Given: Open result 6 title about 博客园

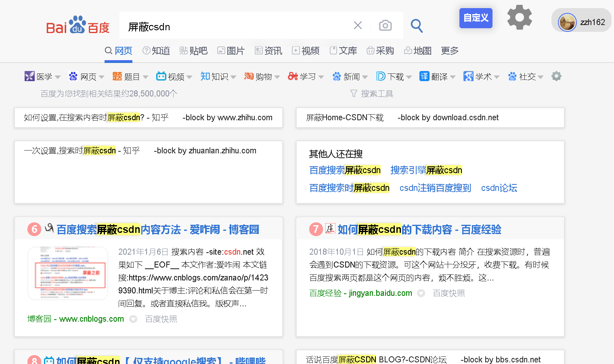Looking at the screenshot, I should [x=158, y=230].
